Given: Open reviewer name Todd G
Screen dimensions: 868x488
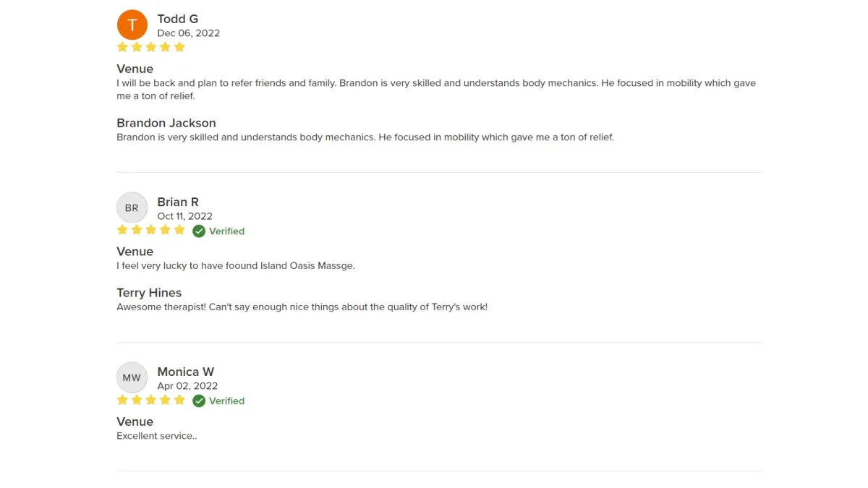Looking at the screenshot, I should [x=178, y=19].
